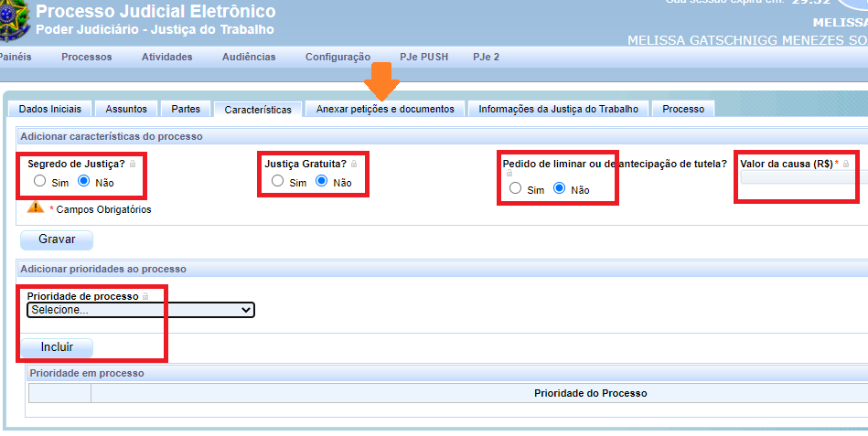This screenshot has width=868, height=436.
Task: Click the lock icon beside Valor da causa
Action: point(846,164)
